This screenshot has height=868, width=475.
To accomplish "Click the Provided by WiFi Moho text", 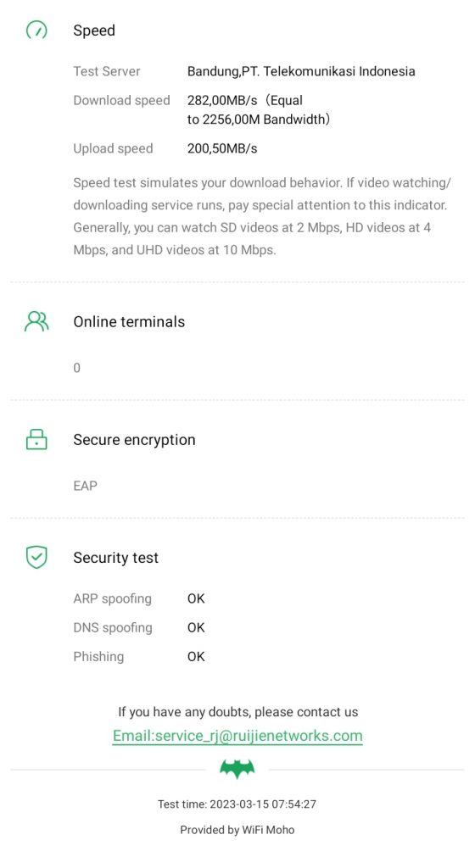I will 237,830.
